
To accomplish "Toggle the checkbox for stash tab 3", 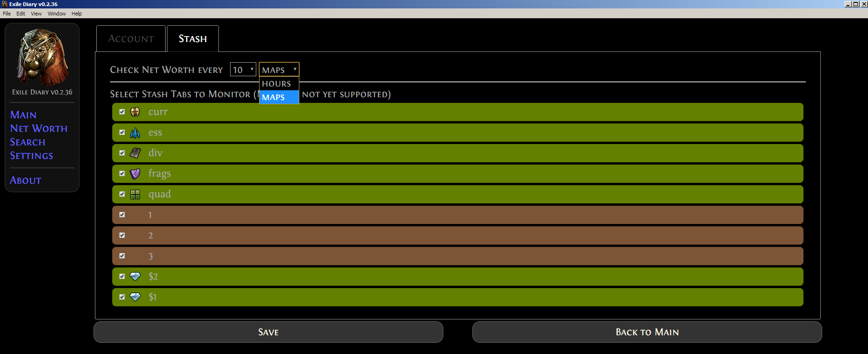I will coord(122,256).
